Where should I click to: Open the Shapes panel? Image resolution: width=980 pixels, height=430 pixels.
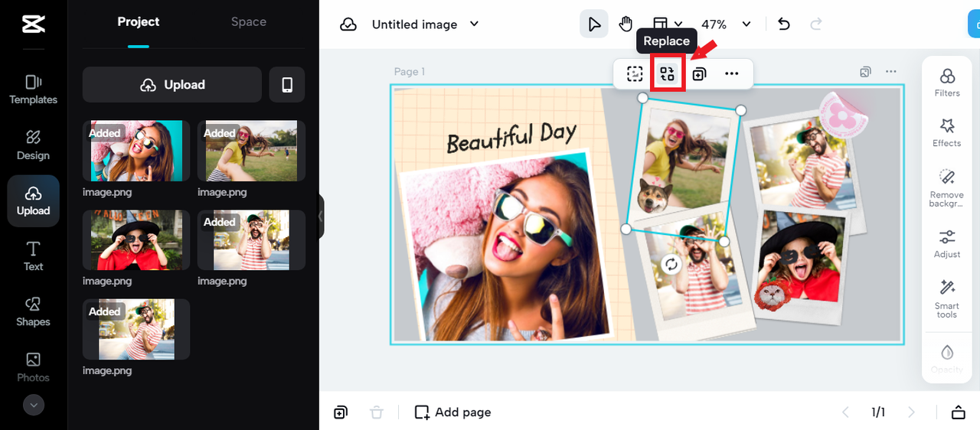(33, 311)
